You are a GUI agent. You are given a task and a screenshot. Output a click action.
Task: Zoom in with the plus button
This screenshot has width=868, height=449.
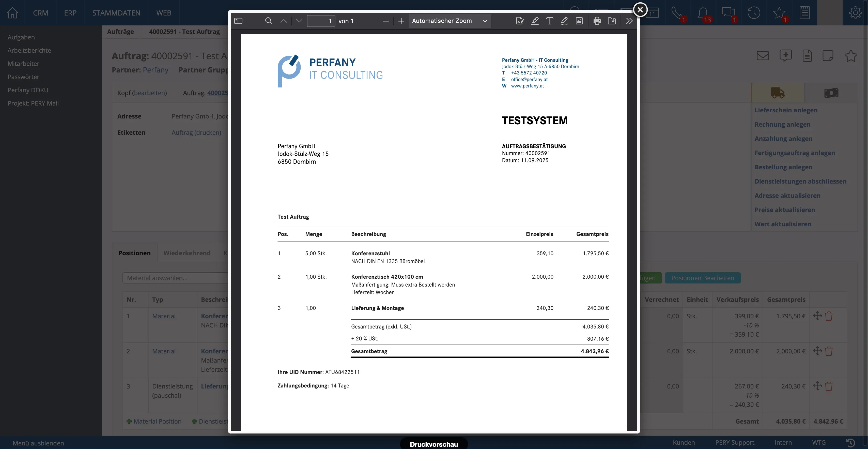pos(401,21)
